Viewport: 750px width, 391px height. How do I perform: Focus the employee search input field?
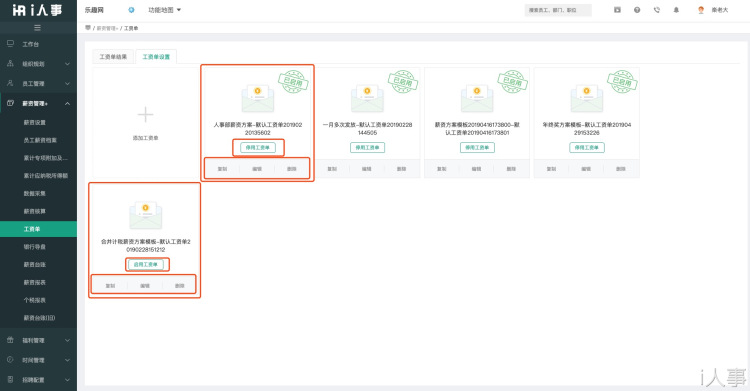(x=558, y=10)
